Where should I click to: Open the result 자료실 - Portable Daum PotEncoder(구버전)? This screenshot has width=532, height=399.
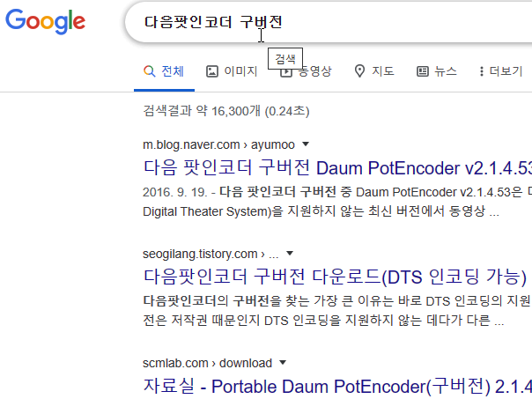337,387
